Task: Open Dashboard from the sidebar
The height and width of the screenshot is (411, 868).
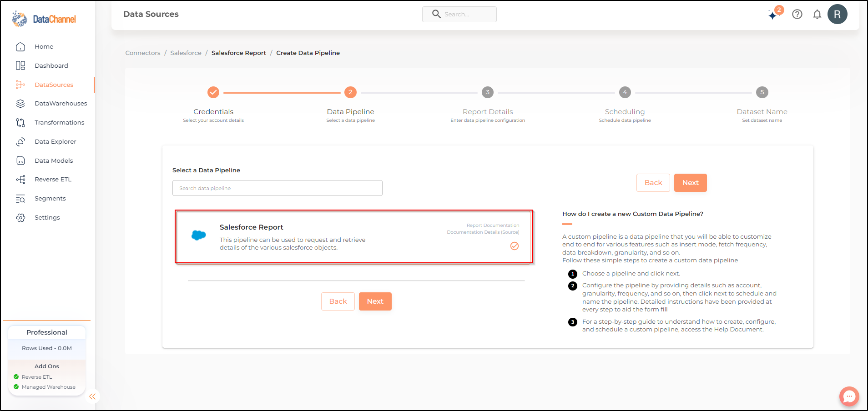Action: tap(51, 65)
